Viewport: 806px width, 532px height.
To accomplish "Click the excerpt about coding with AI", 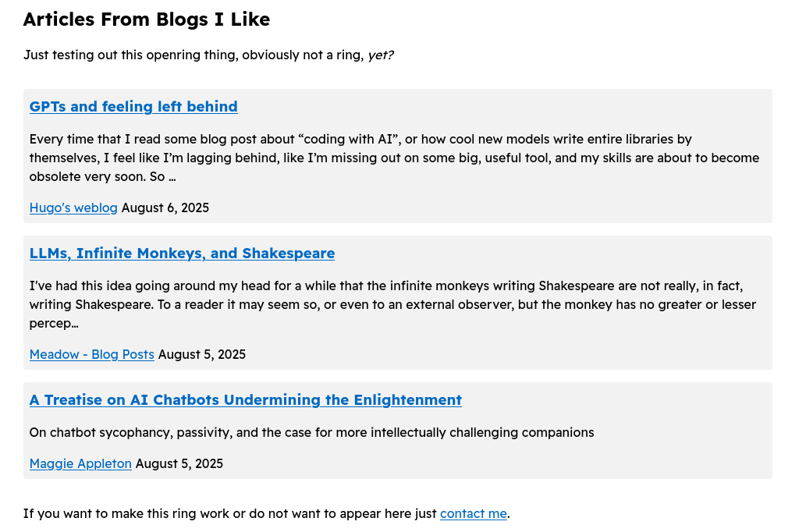I will pyautogui.click(x=394, y=158).
